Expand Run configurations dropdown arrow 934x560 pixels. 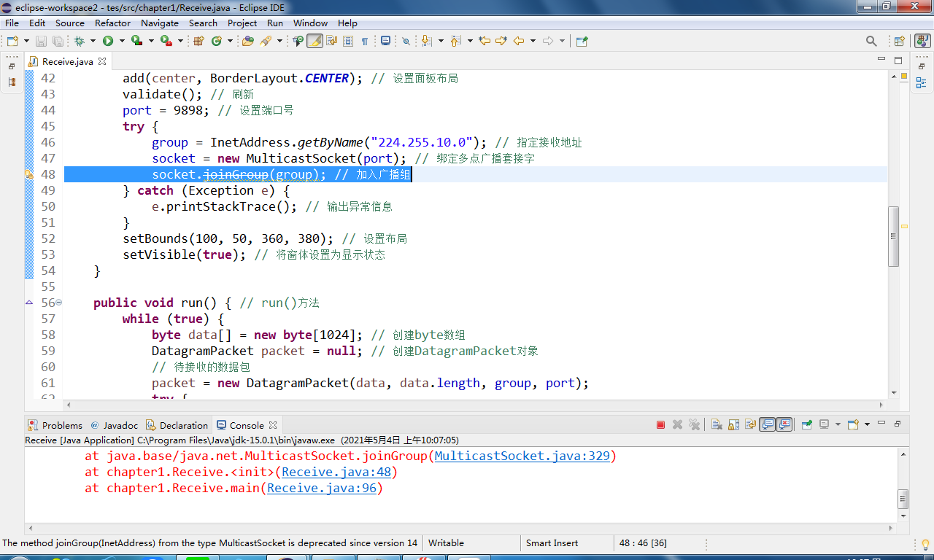pos(122,41)
